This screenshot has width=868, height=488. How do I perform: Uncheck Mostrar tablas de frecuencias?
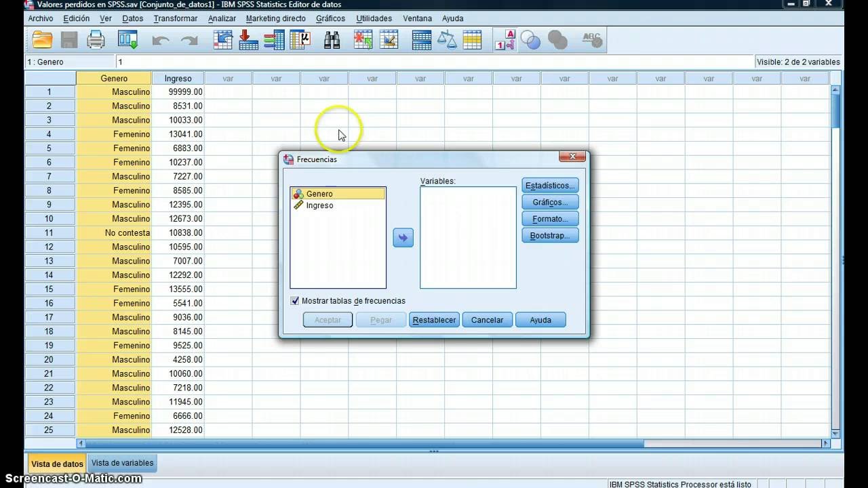coord(295,301)
